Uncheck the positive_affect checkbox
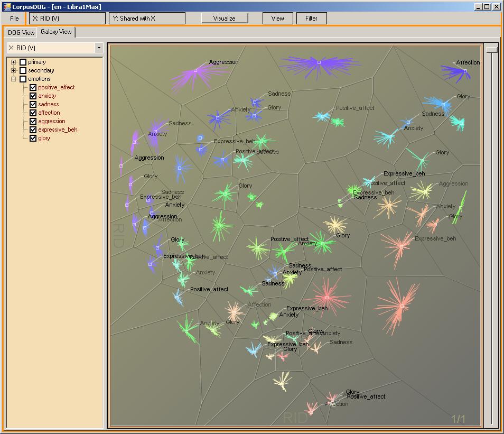 coord(33,87)
